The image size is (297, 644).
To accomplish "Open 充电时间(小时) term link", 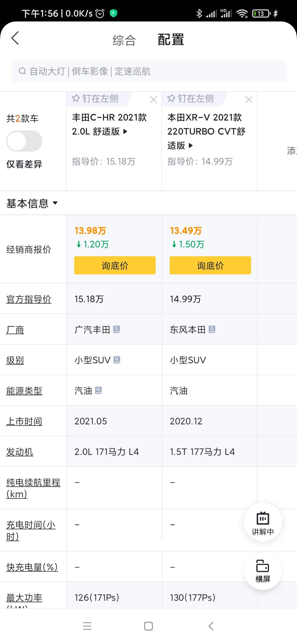I will [x=31, y=531].
